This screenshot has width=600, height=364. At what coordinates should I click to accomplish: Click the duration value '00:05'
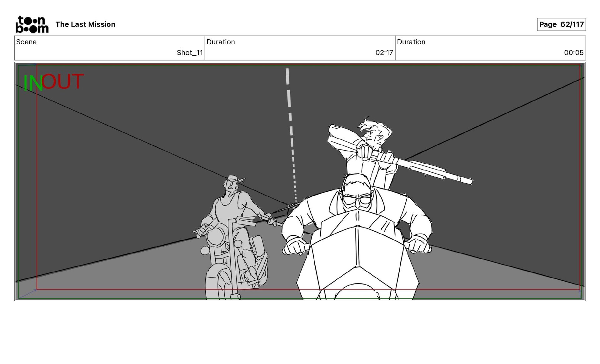click(573, 52)
